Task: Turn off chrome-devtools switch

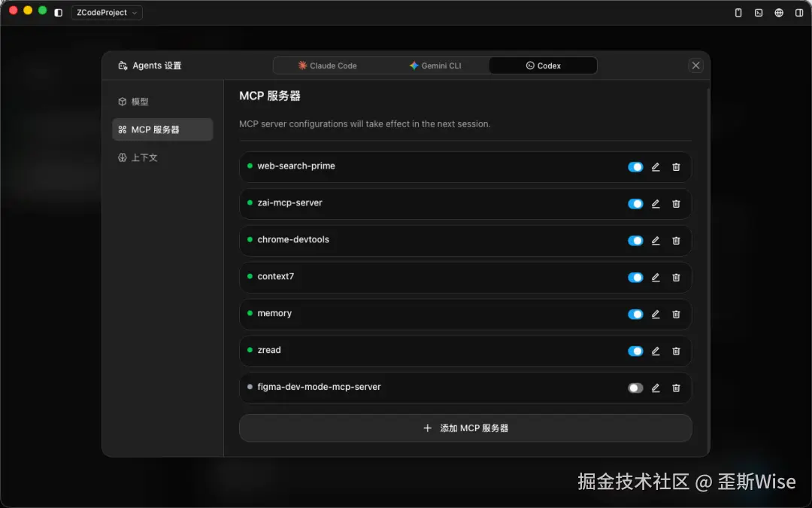Action: [635, 241]
